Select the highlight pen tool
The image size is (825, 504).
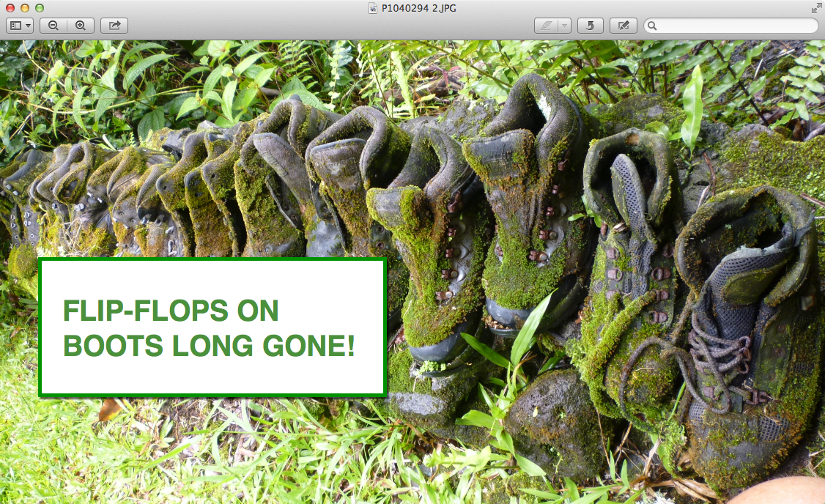pos(546,25)
